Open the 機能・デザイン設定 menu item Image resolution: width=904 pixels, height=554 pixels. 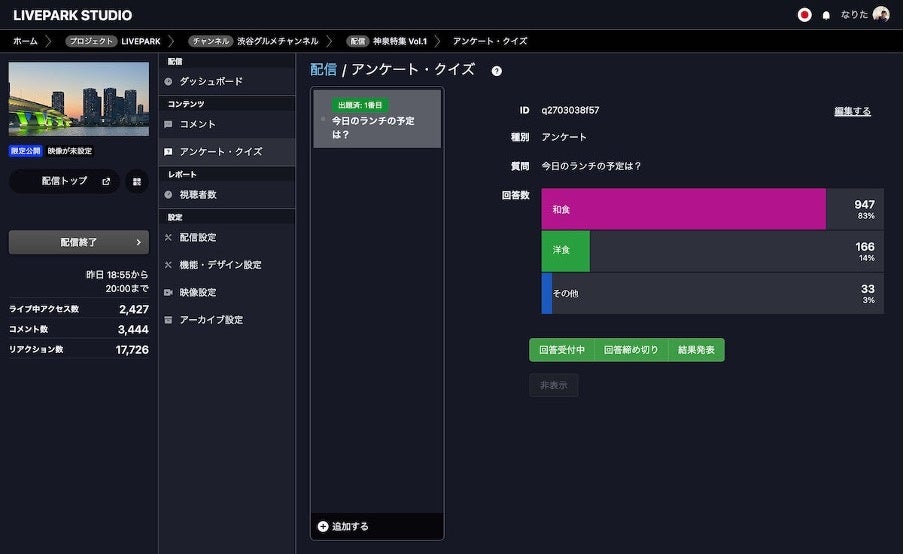pos(220,265)
